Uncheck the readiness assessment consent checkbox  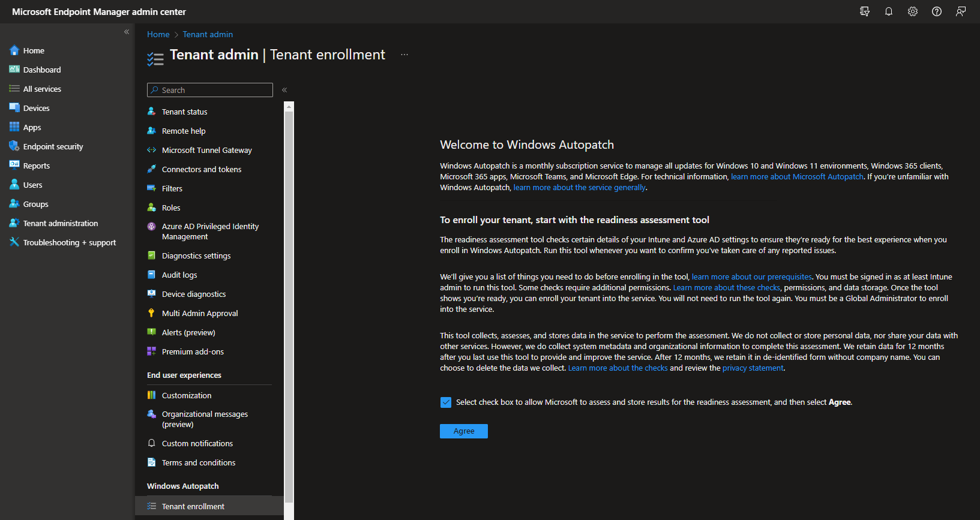446,402
